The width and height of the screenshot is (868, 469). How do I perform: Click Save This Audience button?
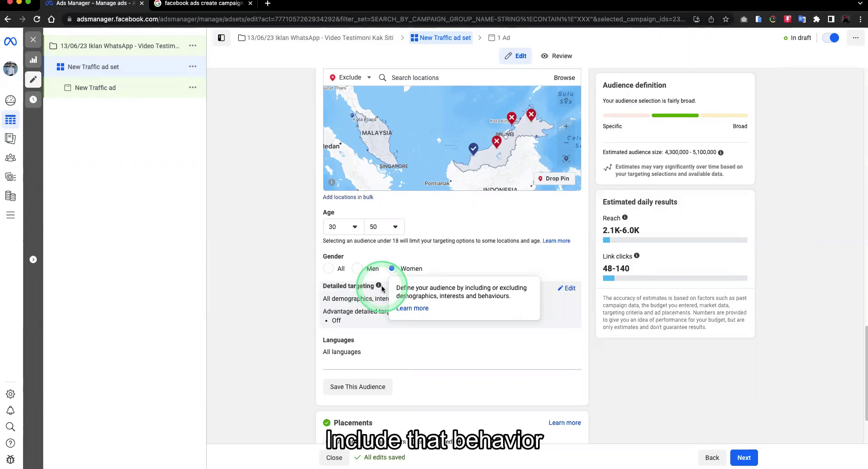pos(358,387)
